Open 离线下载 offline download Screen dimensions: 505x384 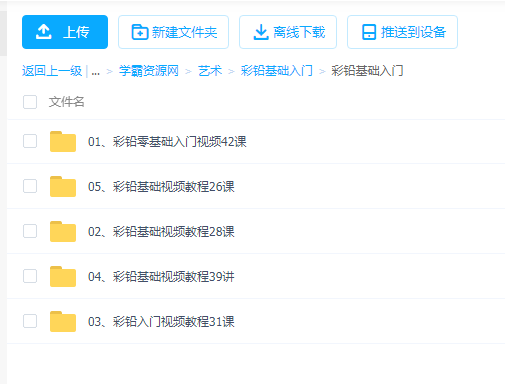pos(288,32)
